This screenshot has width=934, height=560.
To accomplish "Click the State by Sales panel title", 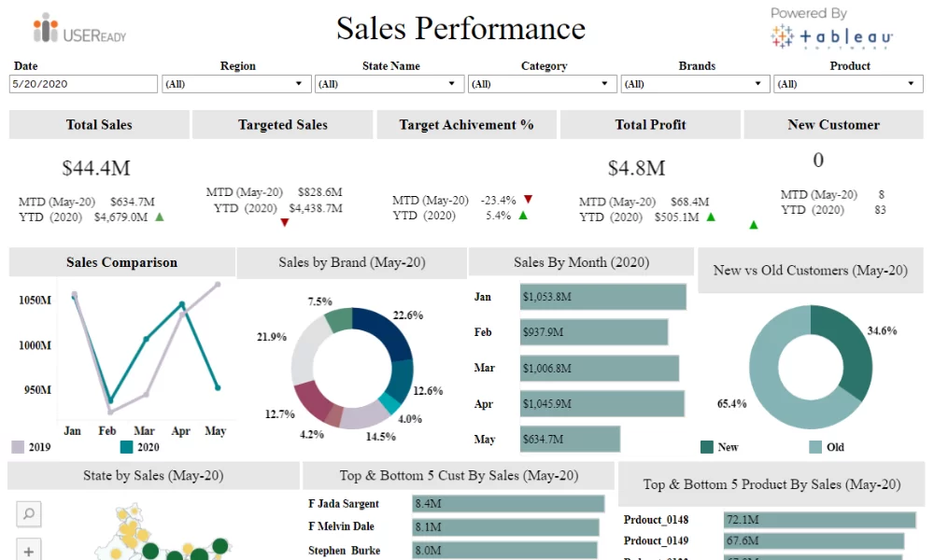I will [153, 475].
